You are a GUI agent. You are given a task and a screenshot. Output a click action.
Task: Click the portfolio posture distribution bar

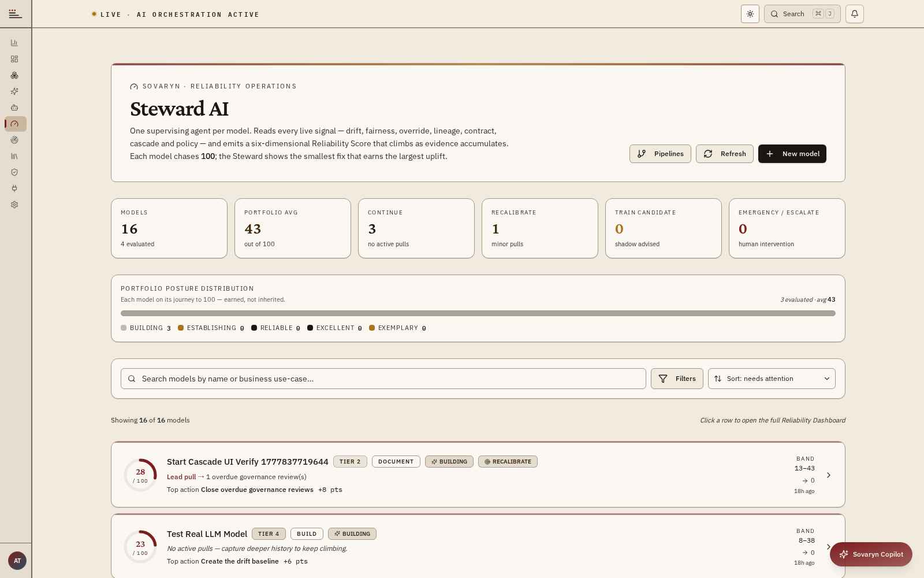[478, 313]
